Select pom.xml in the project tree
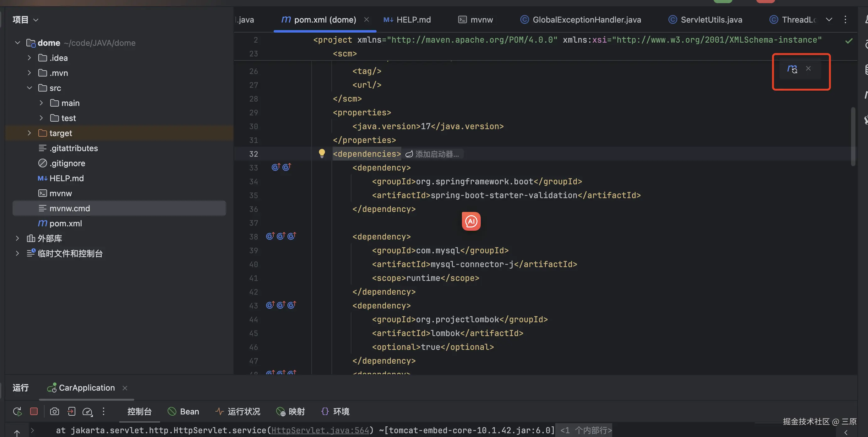The image size is (868, 437). point(65,224)
